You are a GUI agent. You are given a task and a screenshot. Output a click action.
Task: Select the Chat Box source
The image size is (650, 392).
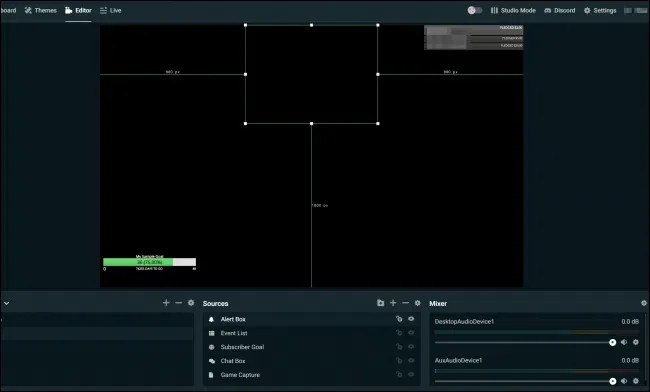pos(312,361)
